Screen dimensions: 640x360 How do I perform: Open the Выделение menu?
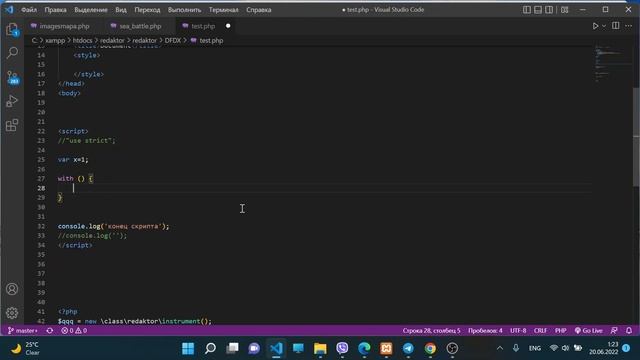91,9
